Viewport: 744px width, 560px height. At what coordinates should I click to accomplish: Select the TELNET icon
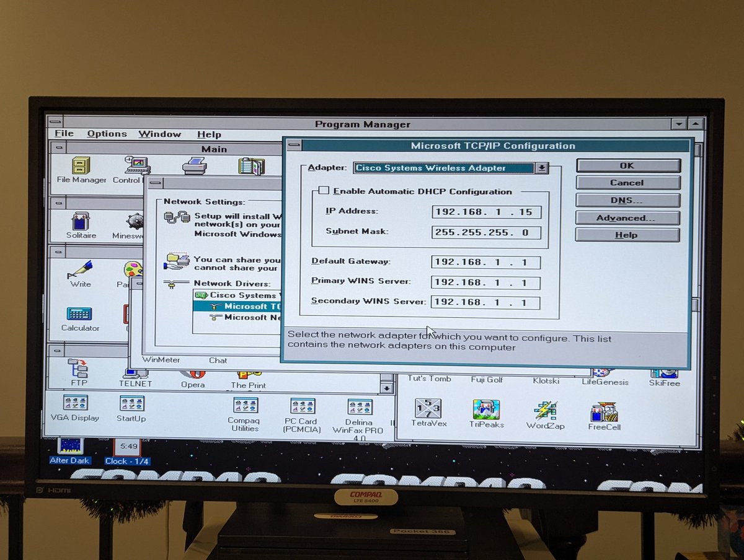[x=135, y=374]
